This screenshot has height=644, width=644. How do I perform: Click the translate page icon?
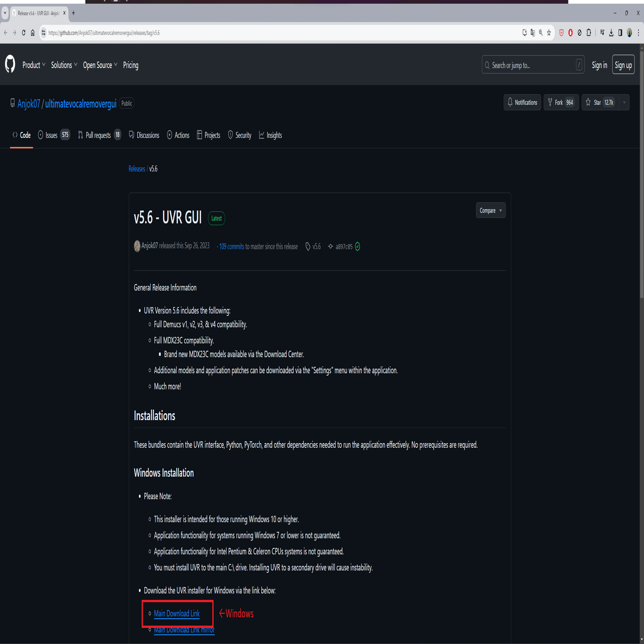(x=533, y=33)
